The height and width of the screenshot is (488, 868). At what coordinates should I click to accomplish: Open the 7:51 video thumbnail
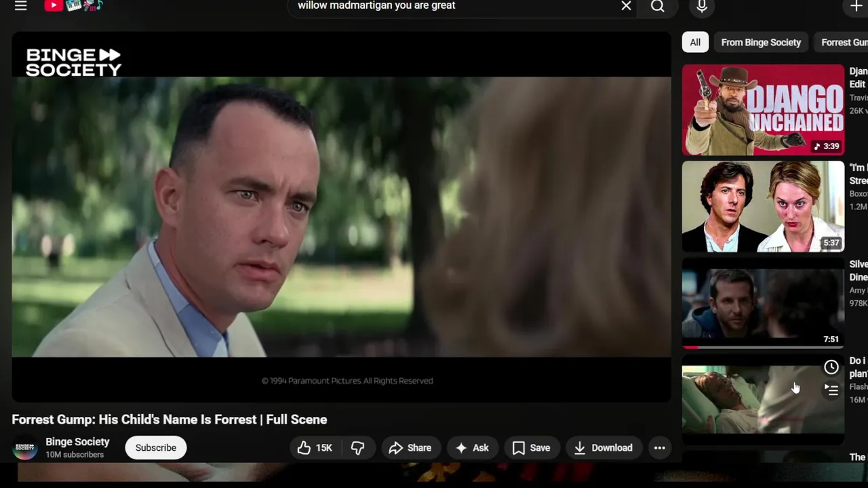[763, 303]
